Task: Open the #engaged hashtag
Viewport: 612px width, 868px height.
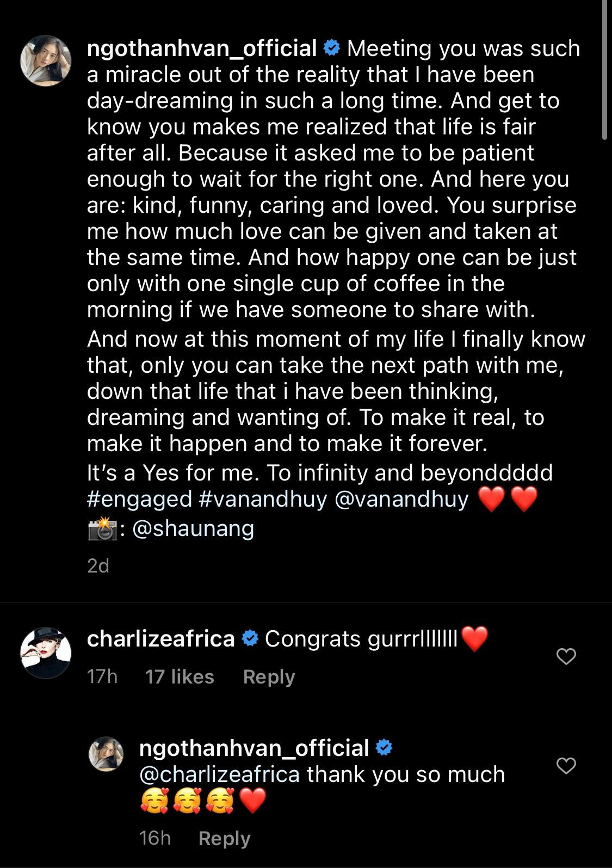Action: (x=139, y=499)
